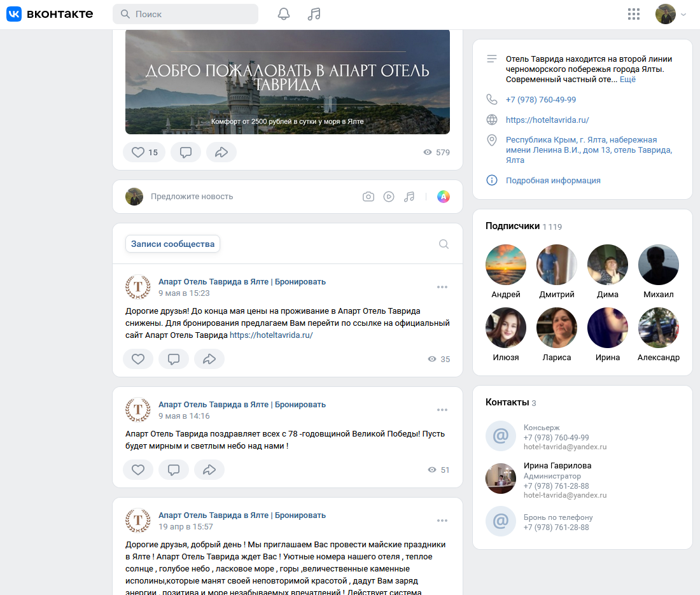Click the info circle icon
700x595 pixels.
click(491, 180)
